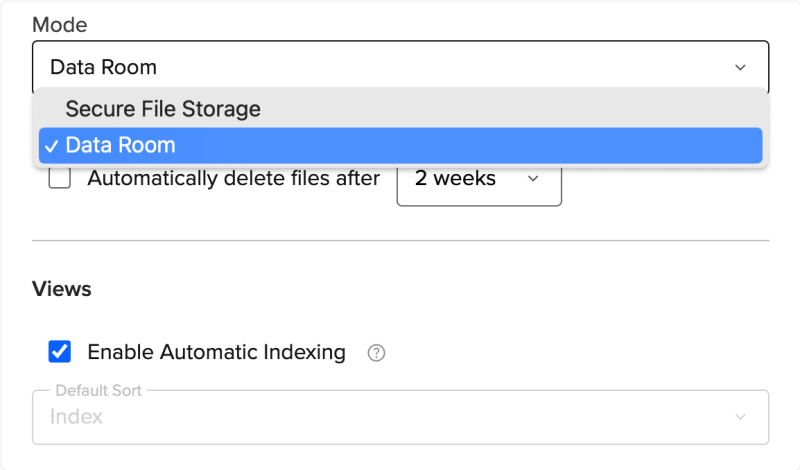Image resolution: width=800 pixels, height=470 pixels.
Task: Click the checkmark beside Data Room option
Action: pyautogui.click(x=49, y=146)
